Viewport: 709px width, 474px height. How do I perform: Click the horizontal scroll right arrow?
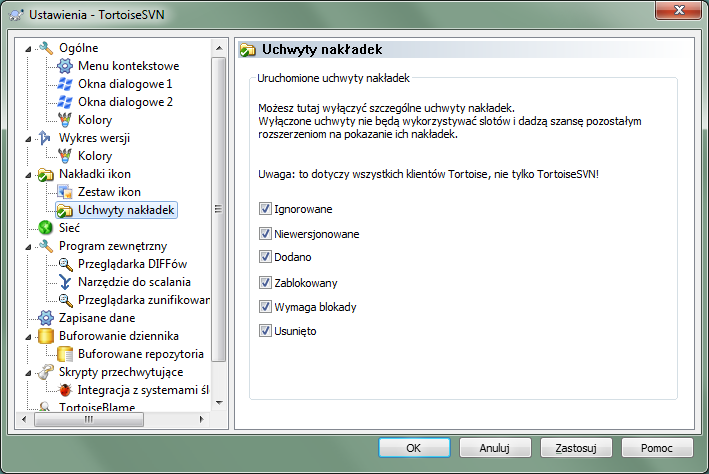[x=202, y=419]
